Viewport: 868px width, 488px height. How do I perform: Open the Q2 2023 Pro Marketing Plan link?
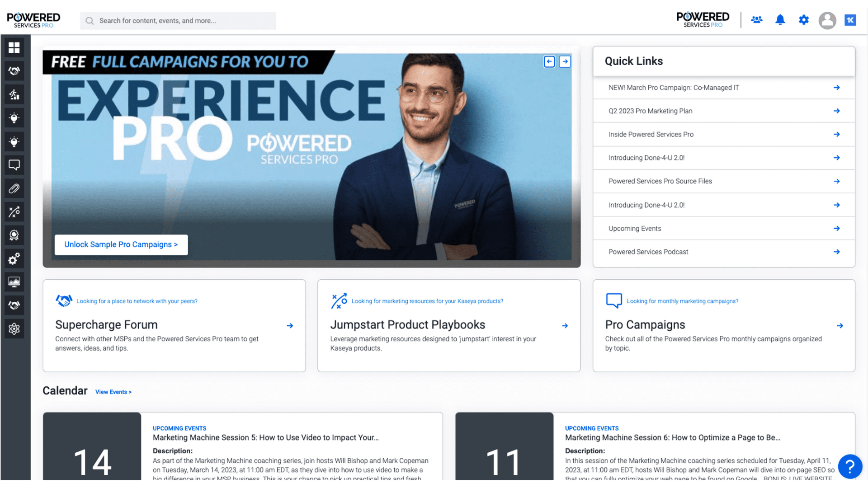650,111
